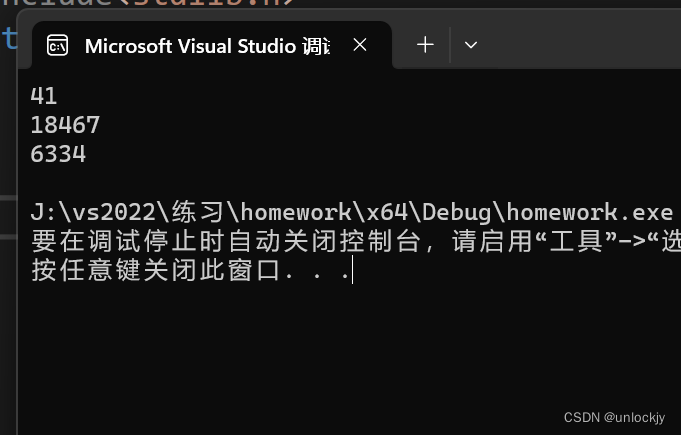Image resolution: width=681 pixels, height=435 pixels.
Task: Click the CSDN @unlockjy watermark
Action: [614, 418]
